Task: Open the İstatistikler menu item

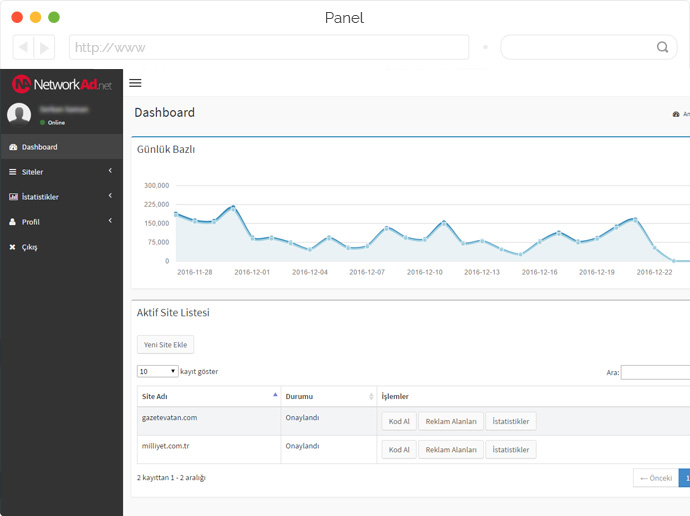Action: point(62,197)
